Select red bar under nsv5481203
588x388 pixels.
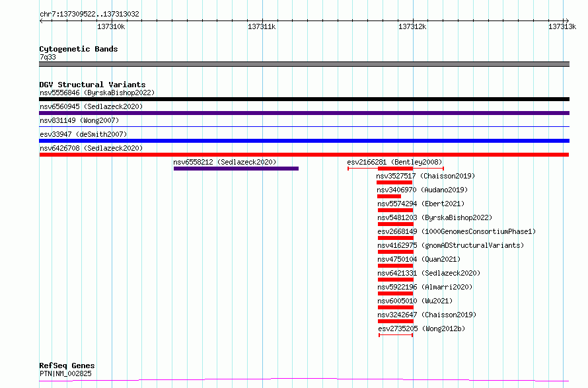pos(395,224)
